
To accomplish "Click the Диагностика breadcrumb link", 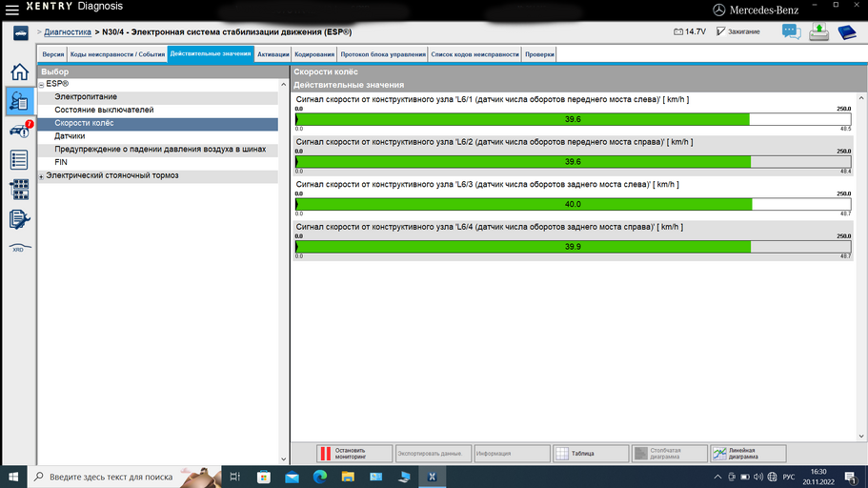I will (x=68, y=32).
